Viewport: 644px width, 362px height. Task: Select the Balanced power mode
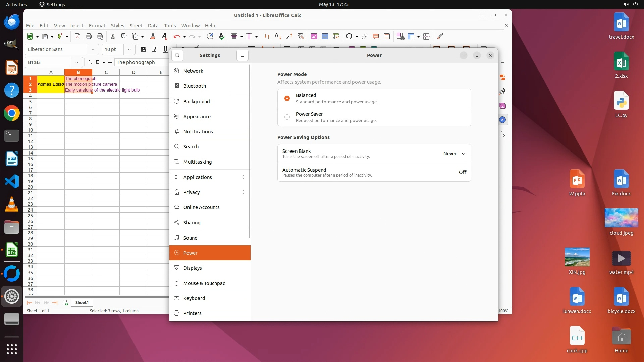click(x=287, y=98)
